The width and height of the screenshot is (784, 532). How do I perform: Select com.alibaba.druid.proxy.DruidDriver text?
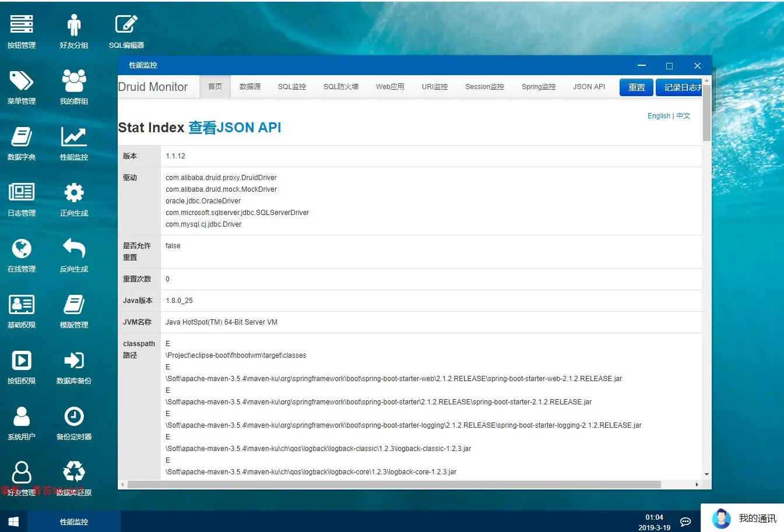click(x=221, y=178)
